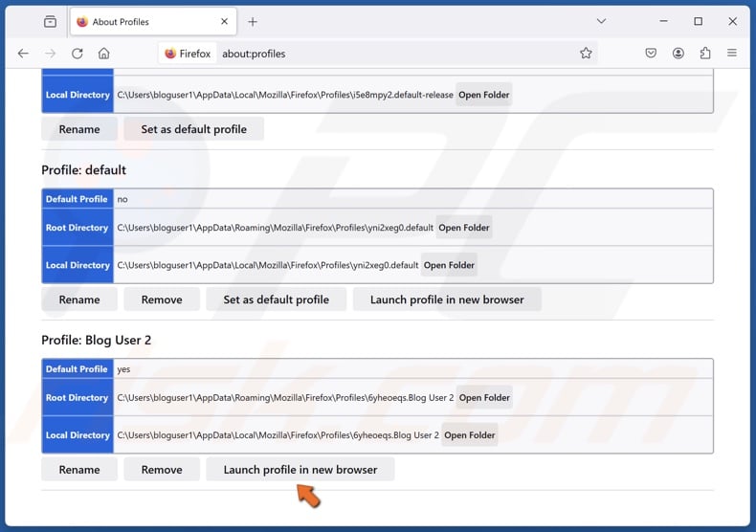Click the Local yni2xeg0.default path text
Image resolution: width=756 pixels, height=532 pixels.
pyautogui.click(x=268, y=265)
